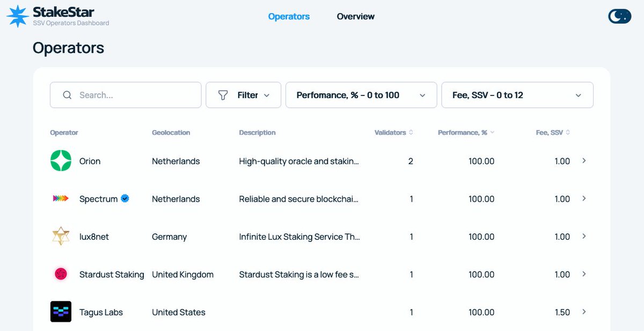Image resolution: width=644 pixels, height=331 pixels.
Task: Click the Spectrum operator logo
Action: tap(61, 198)
